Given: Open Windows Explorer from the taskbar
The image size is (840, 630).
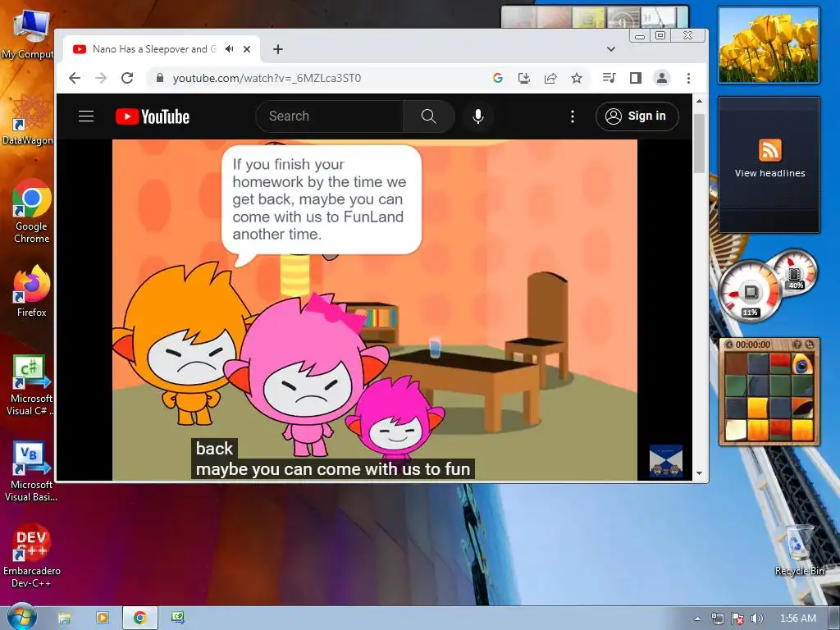Looking at the screenshot, I should point(64,619).
